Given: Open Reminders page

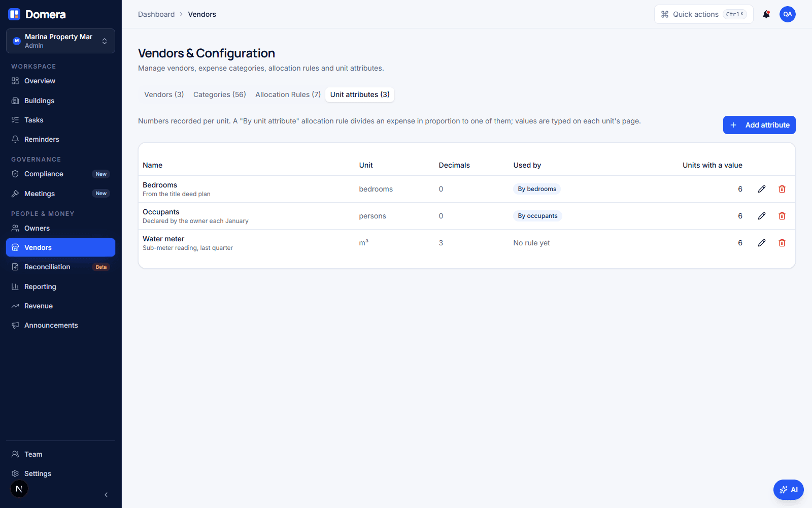Looking at the screenshot, I should 60,139.
